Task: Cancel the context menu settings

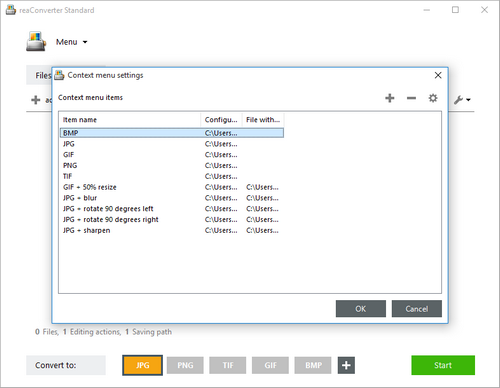Action: point(417,309)
